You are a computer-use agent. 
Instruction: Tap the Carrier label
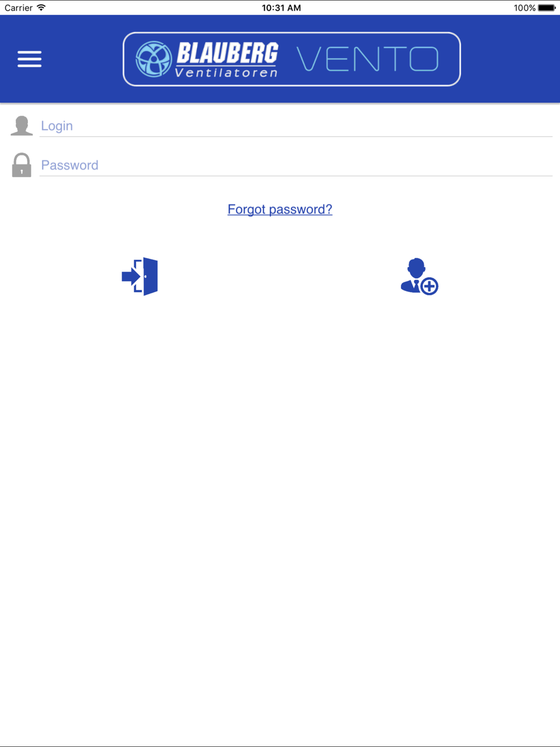(x=18, y=8)
